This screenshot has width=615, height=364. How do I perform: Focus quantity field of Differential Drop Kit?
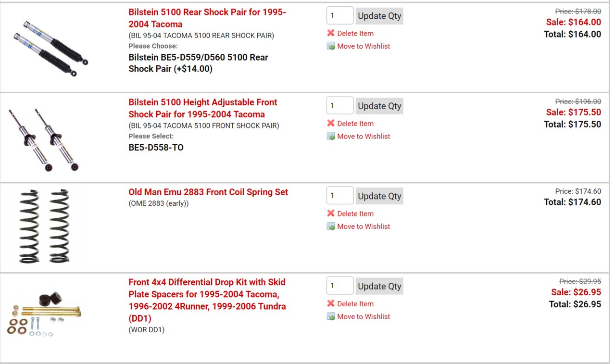click(x=340, y=286)
